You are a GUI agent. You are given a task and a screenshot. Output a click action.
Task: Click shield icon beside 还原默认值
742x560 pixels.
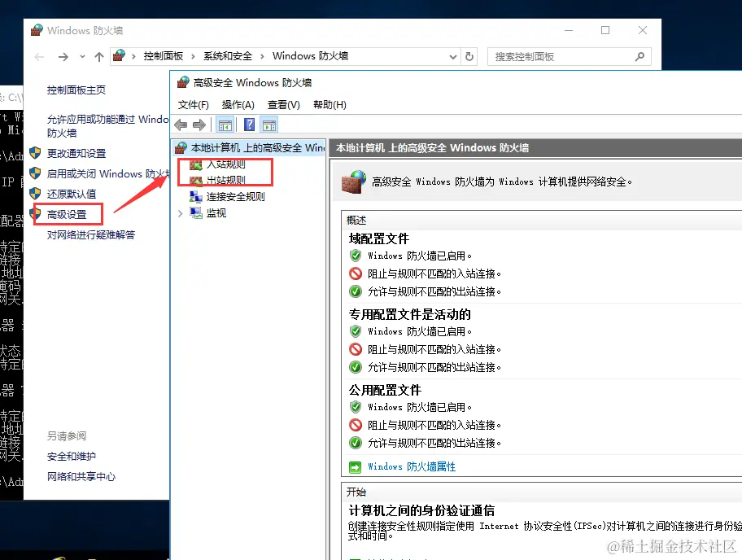point(35,193)
